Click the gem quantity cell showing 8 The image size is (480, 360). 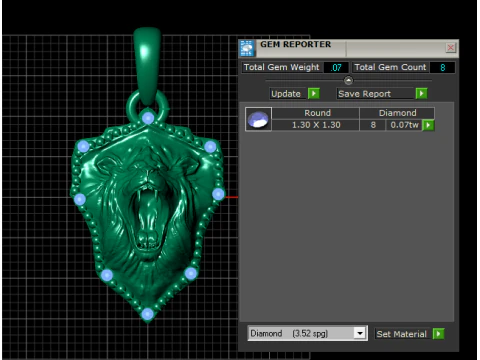[x=373, y=125]
